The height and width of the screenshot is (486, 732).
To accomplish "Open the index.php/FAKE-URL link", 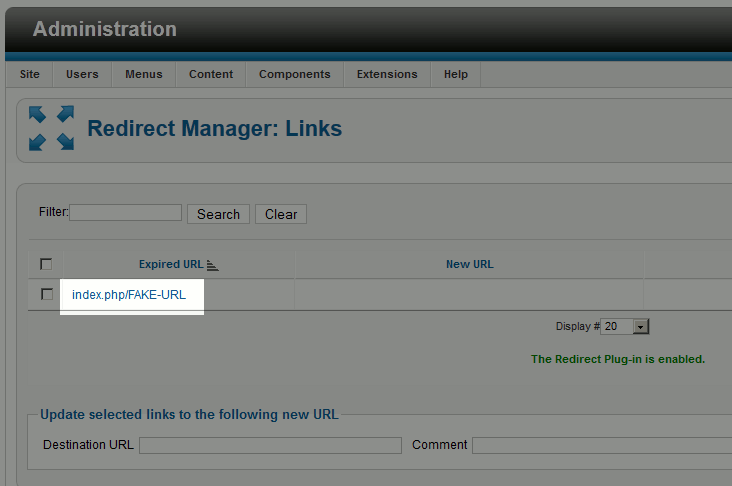I will click(x=129, y=295).
